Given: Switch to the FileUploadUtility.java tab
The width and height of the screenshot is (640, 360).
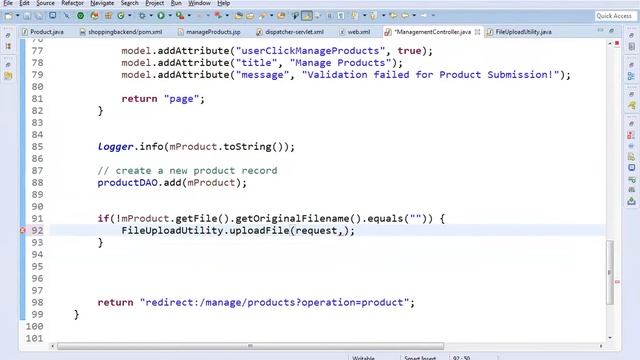Looking at the screenshot, I should point(519,32).
